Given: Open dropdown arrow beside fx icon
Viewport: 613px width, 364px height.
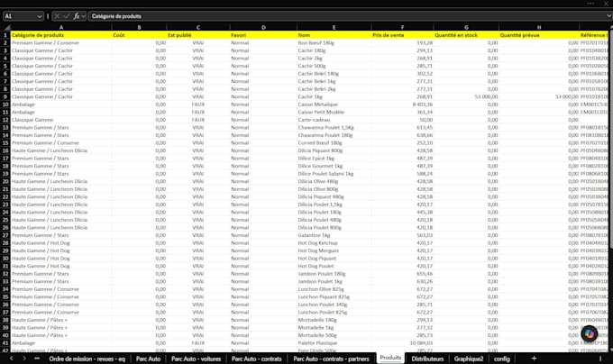Looking at the screenshot, I should (x=83, y=16).
